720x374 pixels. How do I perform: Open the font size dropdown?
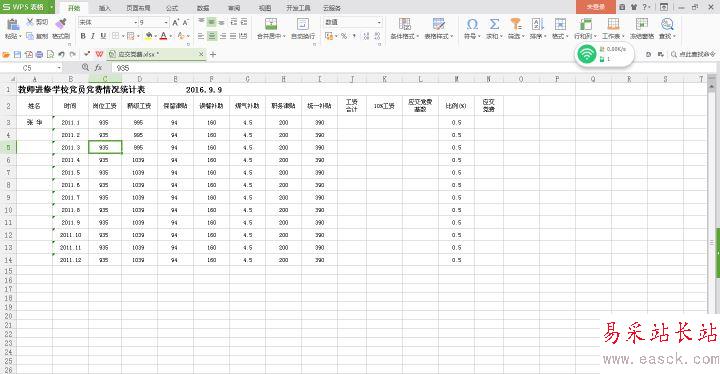point(166,23)
